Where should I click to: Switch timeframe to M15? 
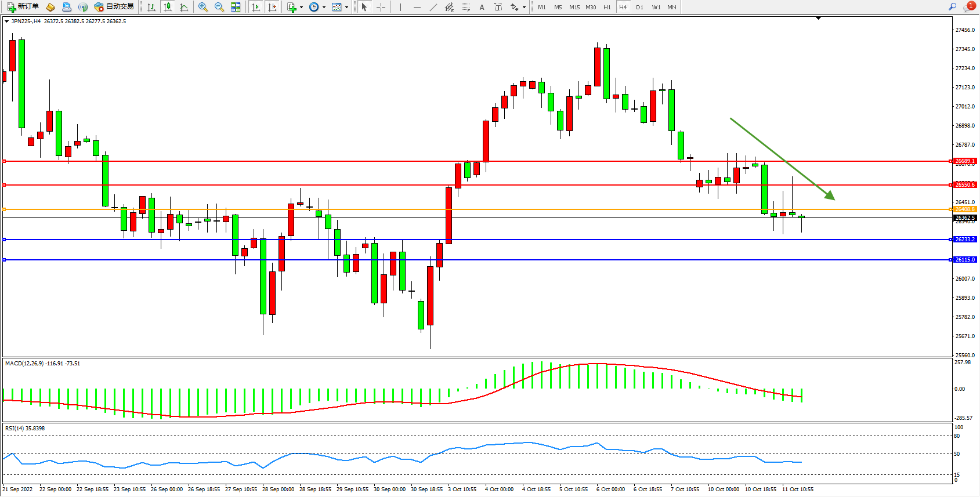(574, 7)
